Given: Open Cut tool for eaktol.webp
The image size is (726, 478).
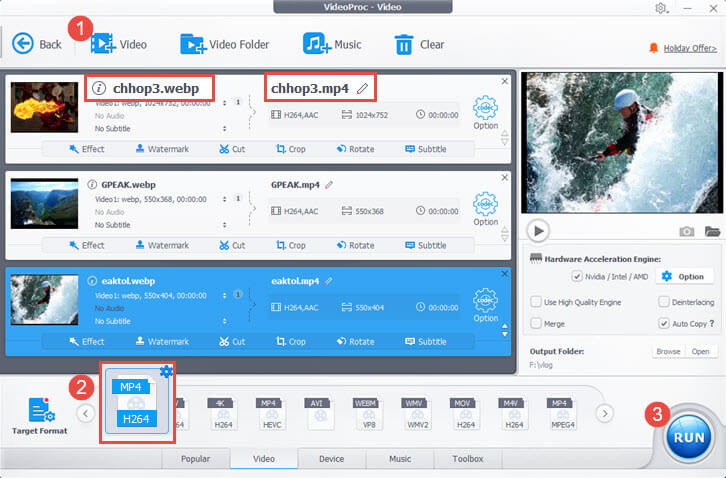Looking at the screenshot, I should click(x=232, y=342).
